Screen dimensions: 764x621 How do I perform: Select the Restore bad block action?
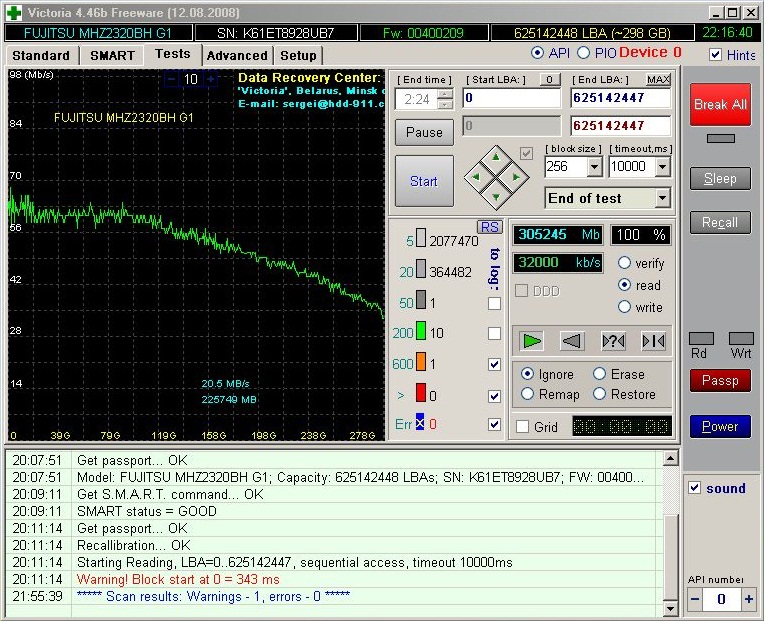point(599,394)
